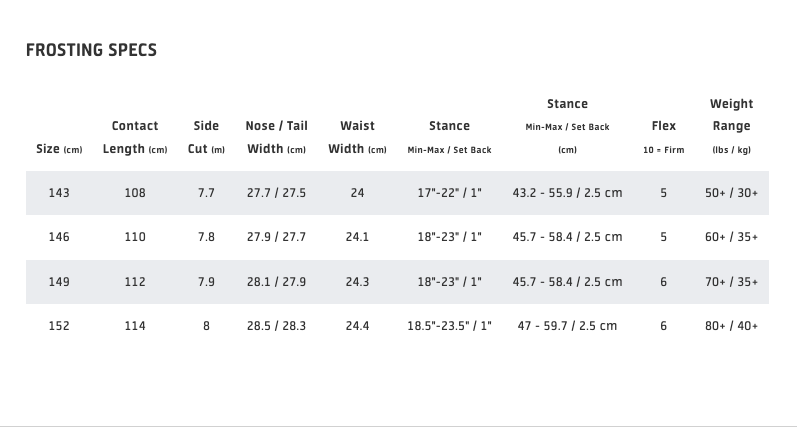Click the 17"-22" / 1" stance value
Viewport: 797px width, 427px height.
point(449,193)
